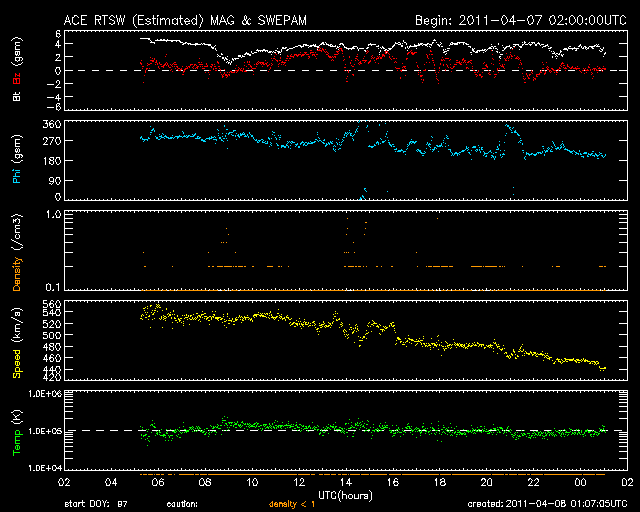Click the '-2' tick on the Bt Bz axis
640x512 pixels.
coord(54,84)
